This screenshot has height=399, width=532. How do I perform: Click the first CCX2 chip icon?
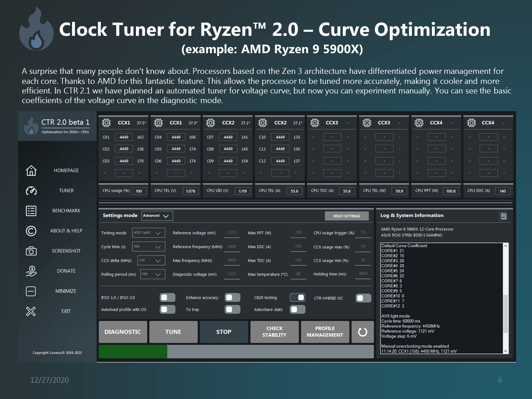tap(211, 123)
